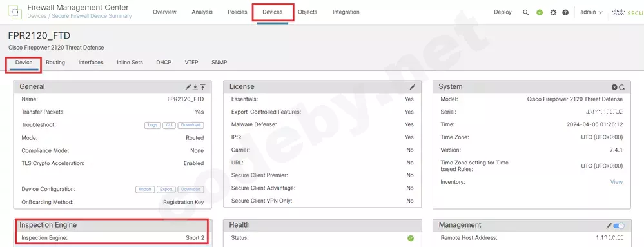
Task: Open the Overview menu
Action: tap(164, 12)
